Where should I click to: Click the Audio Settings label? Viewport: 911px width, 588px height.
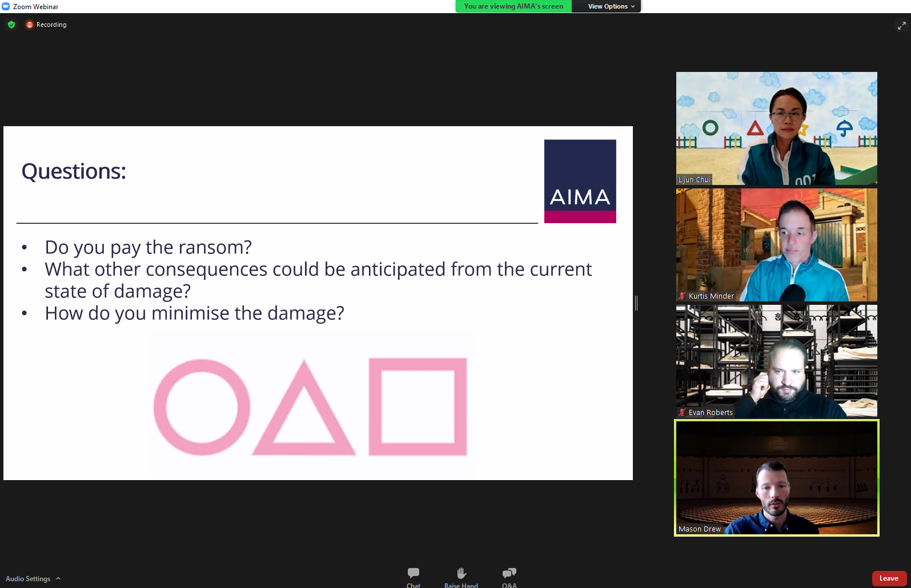(28, 579)
